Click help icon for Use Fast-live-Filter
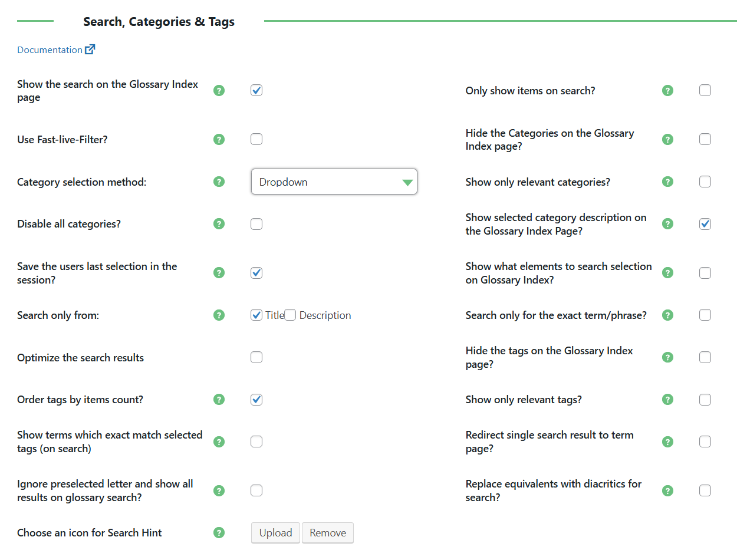 219,140
